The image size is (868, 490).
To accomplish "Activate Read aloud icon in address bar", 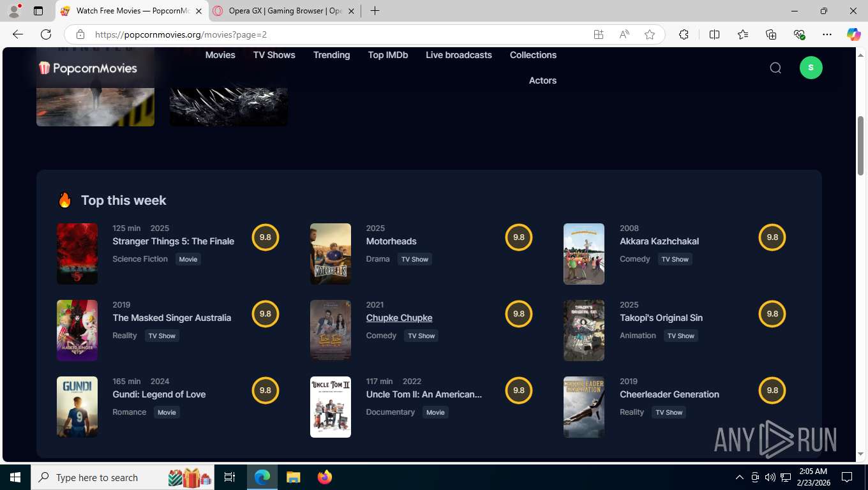I will [x=624, y=34].
